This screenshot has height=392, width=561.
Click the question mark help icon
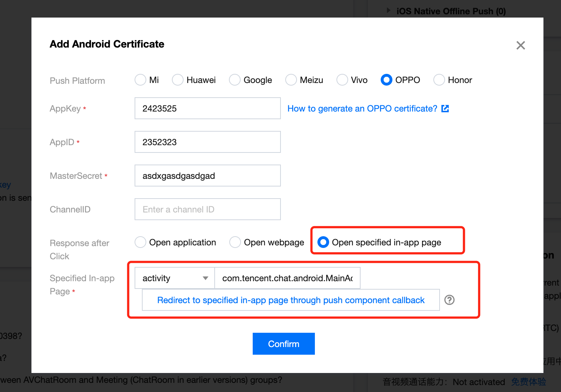point(449,300)
